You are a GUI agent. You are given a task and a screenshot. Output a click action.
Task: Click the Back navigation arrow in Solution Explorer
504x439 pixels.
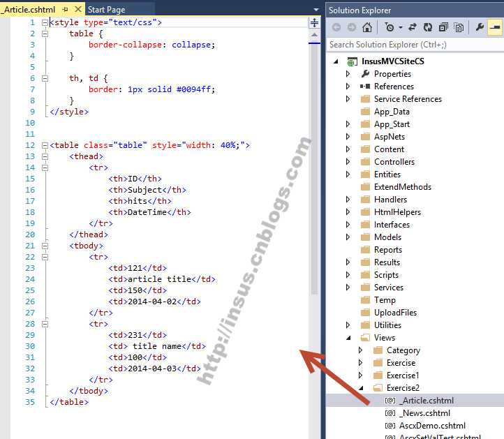(x=336, y=27)
